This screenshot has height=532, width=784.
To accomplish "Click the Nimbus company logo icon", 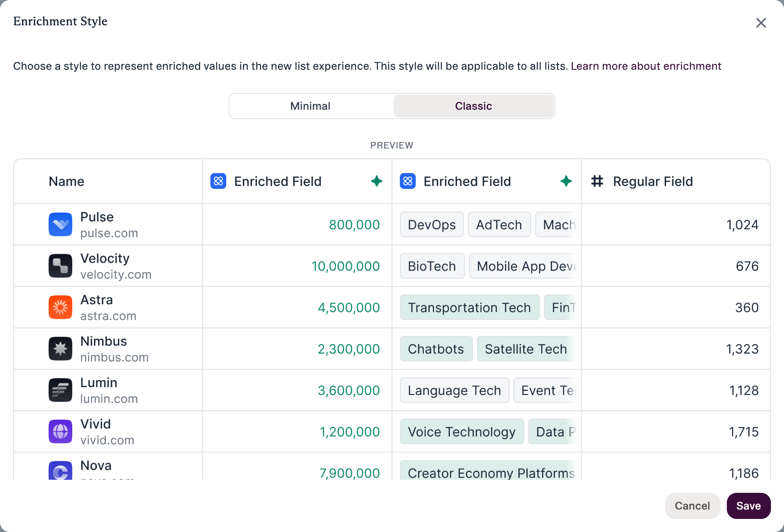I will click(60, 349).
